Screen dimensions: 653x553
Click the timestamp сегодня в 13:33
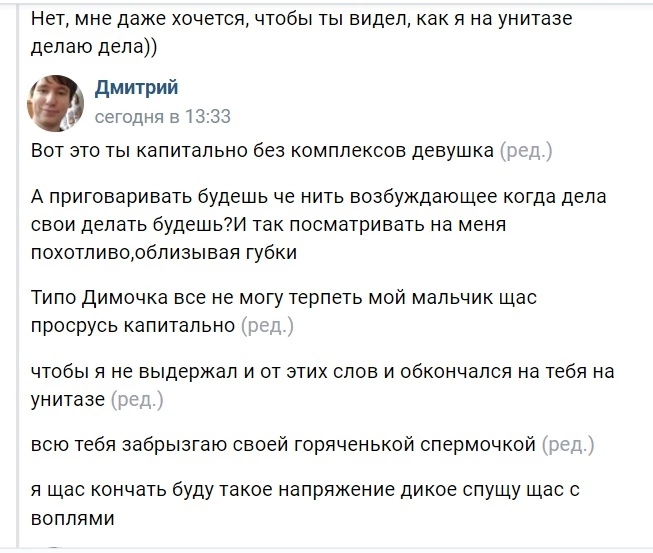pos(163,117)
